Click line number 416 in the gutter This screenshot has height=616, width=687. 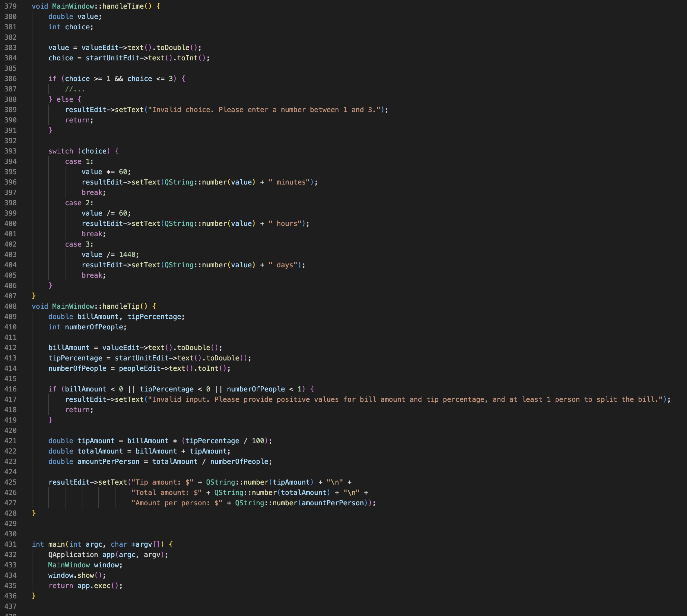coord(11,389)
